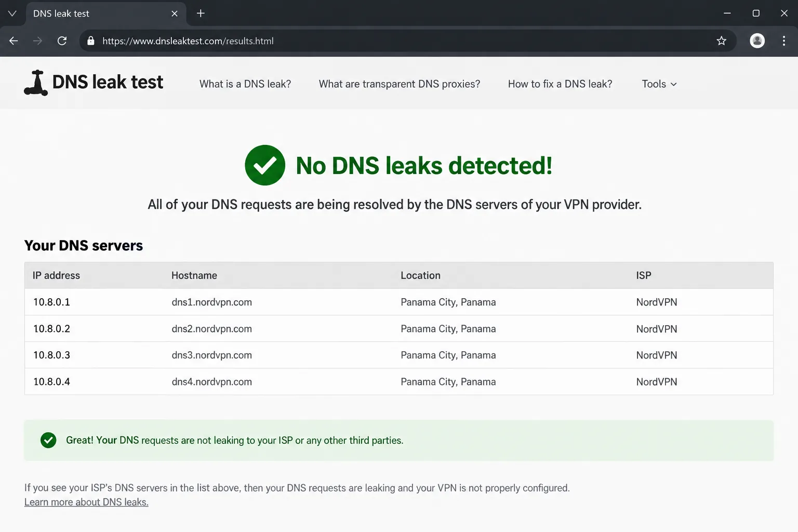Click the browser forward arrow
The height and width of the screenshot is (532, 798).
tap(37, 41)
